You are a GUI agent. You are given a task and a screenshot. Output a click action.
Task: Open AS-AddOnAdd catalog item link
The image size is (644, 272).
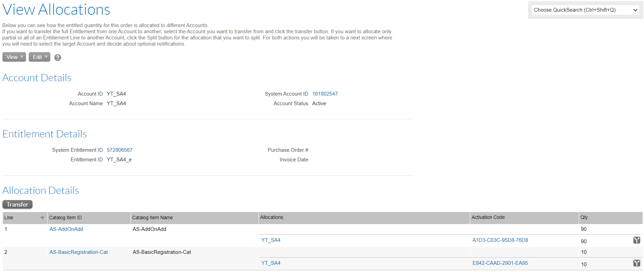66,229
